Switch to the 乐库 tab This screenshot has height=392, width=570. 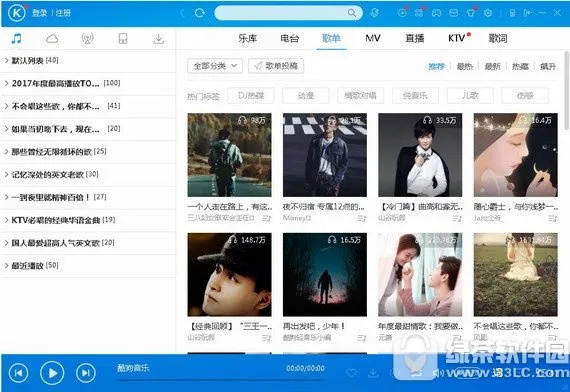tap(248, 38)
